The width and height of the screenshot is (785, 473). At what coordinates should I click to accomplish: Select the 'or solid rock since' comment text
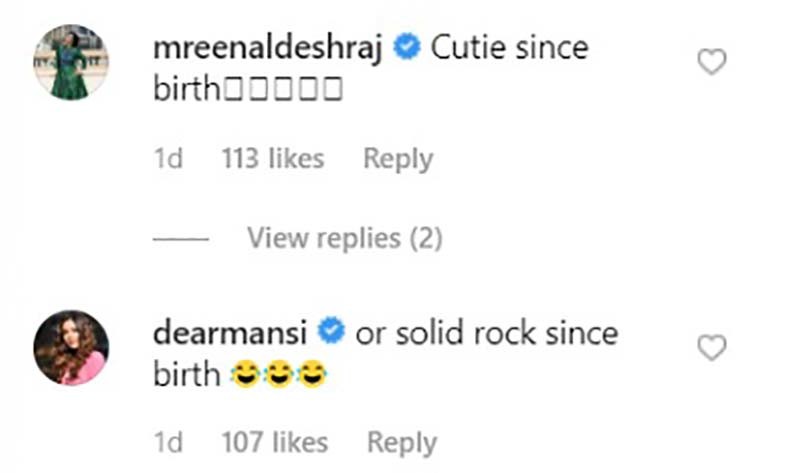click(x=487, y=333)
